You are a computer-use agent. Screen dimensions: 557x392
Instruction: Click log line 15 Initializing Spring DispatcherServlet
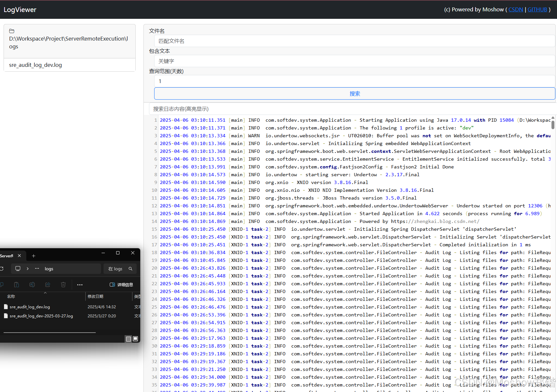tap(338, 229)
